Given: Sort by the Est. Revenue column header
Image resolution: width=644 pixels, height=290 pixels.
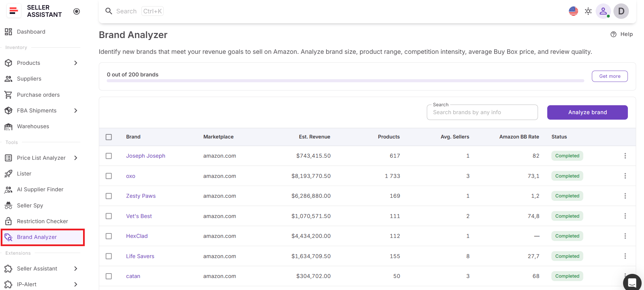Looking at the screenshot, I should (x=314, y=137).
